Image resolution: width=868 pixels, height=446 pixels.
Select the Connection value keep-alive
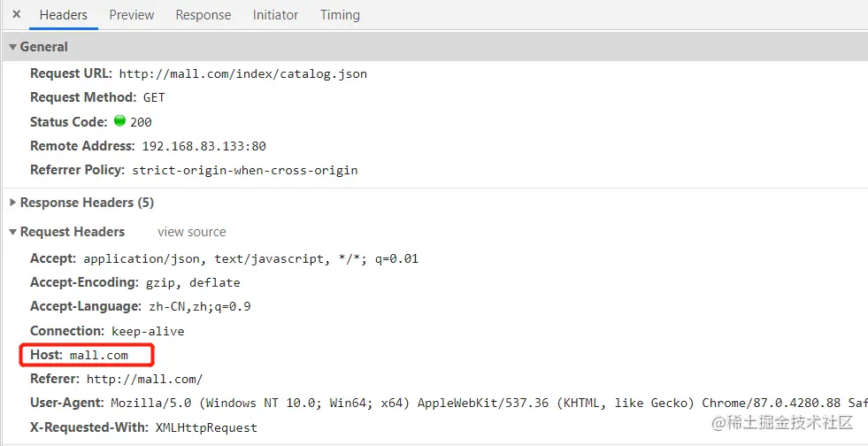tap(148, 332)
